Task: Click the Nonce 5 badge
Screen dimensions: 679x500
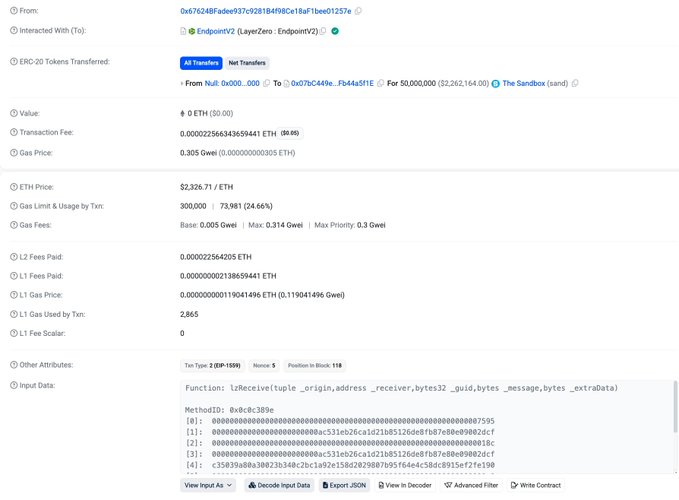Action: 264,365
